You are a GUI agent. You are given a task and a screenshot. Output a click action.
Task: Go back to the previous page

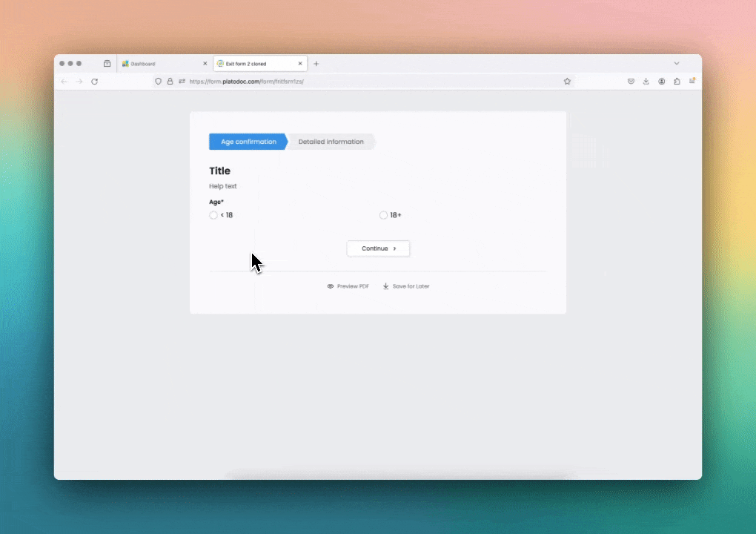point(64,82)
